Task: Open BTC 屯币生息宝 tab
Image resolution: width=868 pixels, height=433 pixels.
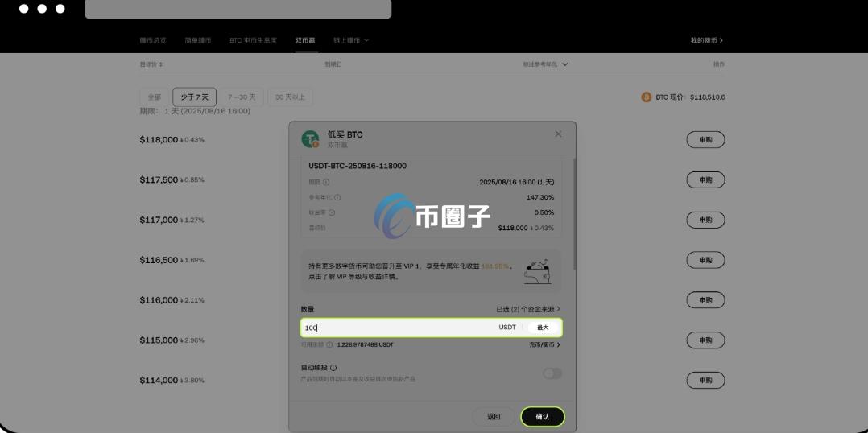Action: (254, 41)
